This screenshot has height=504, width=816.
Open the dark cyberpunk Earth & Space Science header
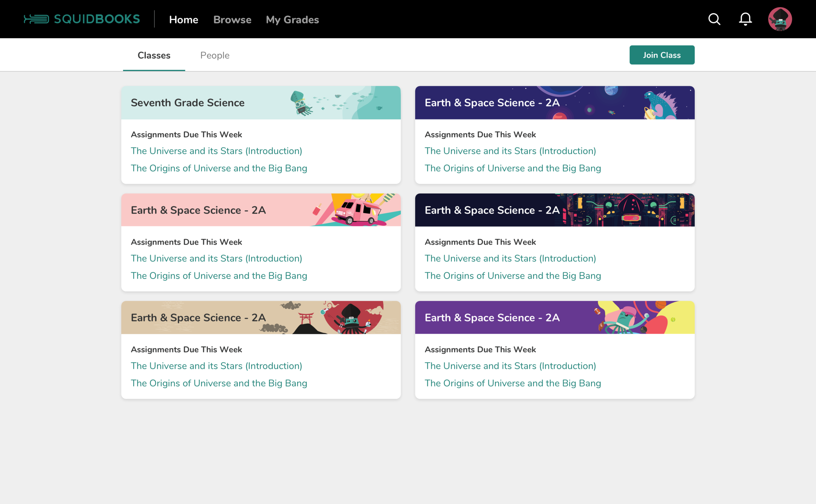click(492, 210)
